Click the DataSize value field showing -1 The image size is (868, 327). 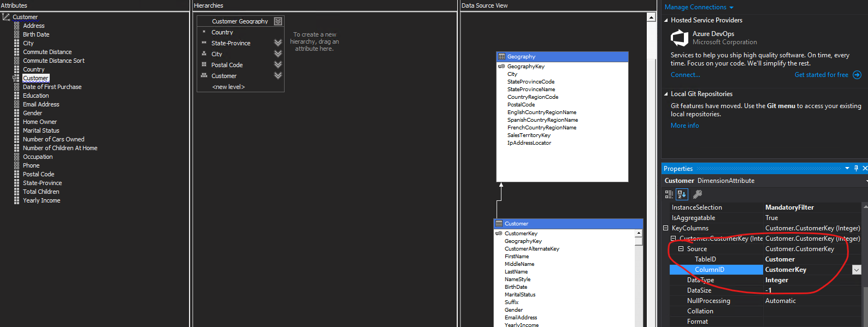(x=813, y=290)
